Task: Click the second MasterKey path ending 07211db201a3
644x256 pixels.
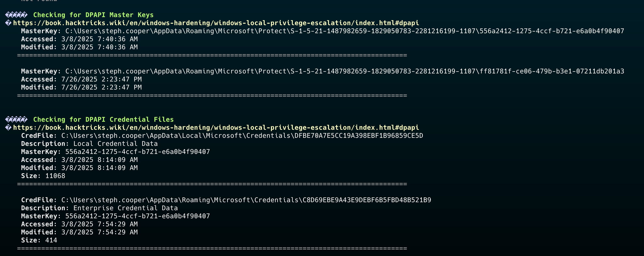Action: click(x=345, y=71)
